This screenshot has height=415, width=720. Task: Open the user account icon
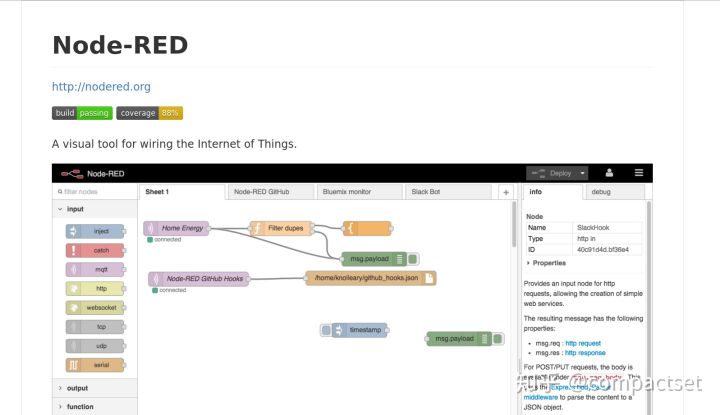pos(609,173)
